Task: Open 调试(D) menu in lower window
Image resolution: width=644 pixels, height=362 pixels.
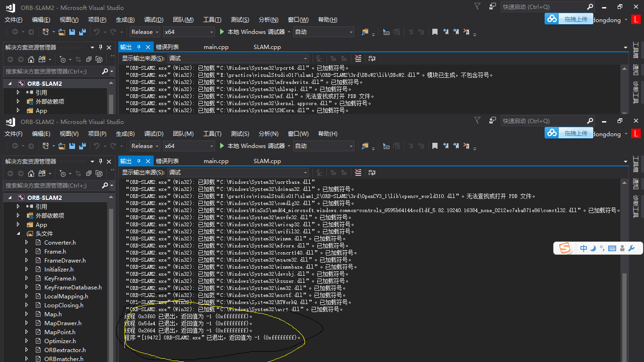Action: pos(154,134)
